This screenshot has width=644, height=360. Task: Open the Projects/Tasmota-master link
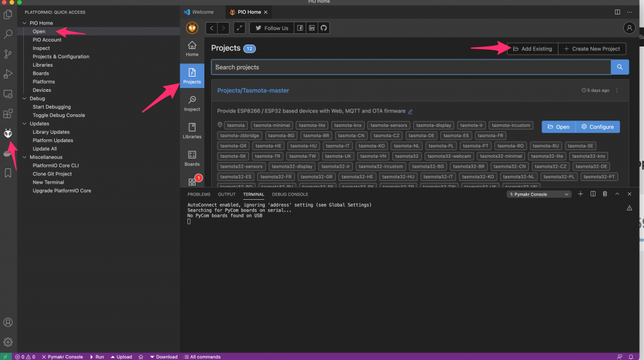[253, 90]
